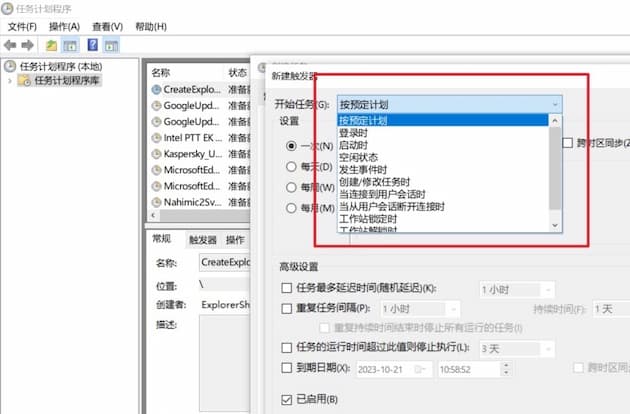
Task: Click the Forward arrow toolbar icon
Action: pos(28,45)
